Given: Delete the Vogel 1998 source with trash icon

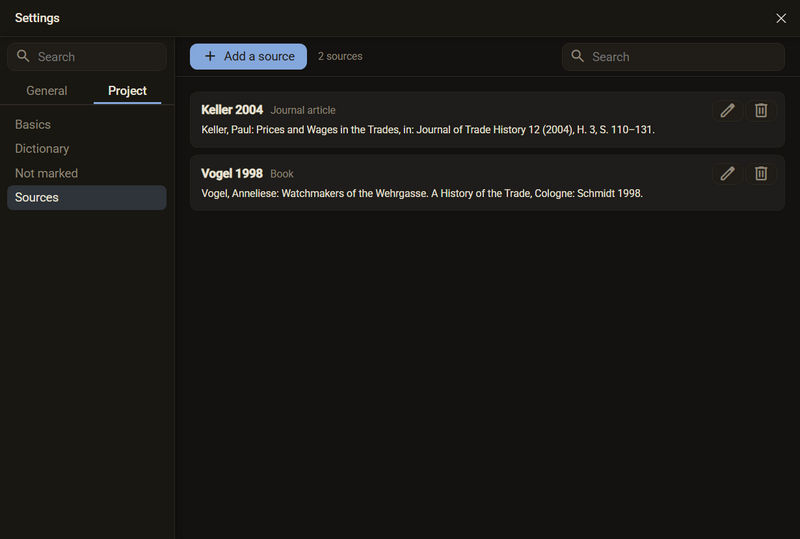Looking at the screenshot, I should (761, 174).
